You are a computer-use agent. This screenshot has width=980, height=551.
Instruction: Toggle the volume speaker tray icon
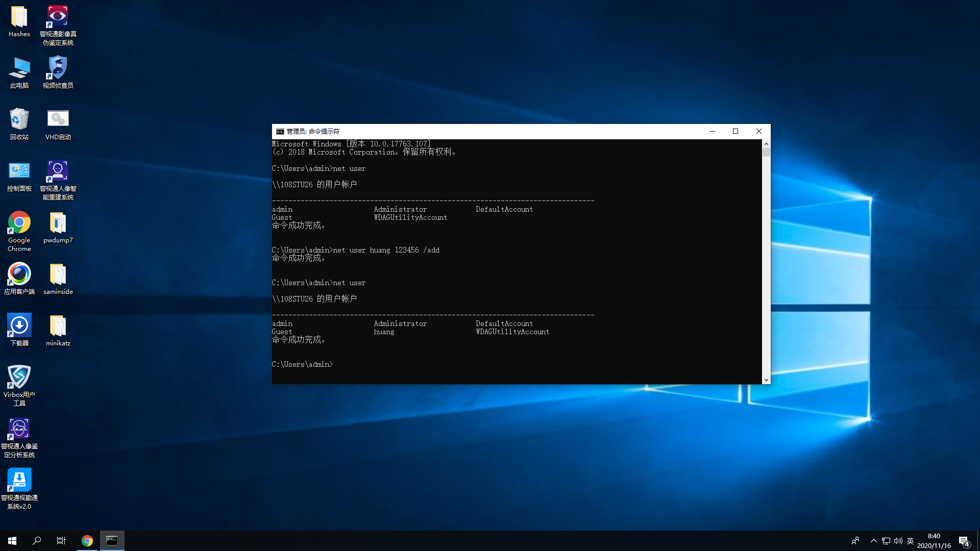[898, 541]
